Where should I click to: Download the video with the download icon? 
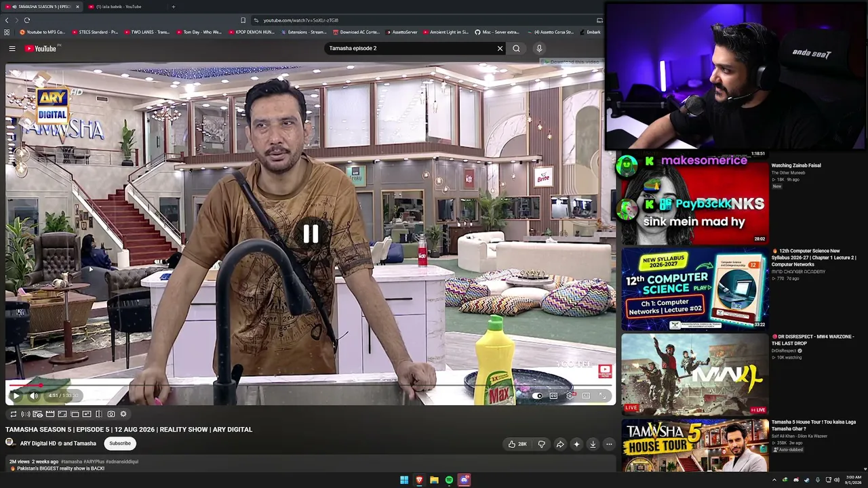pyautogui.click(x=593, y=444)
